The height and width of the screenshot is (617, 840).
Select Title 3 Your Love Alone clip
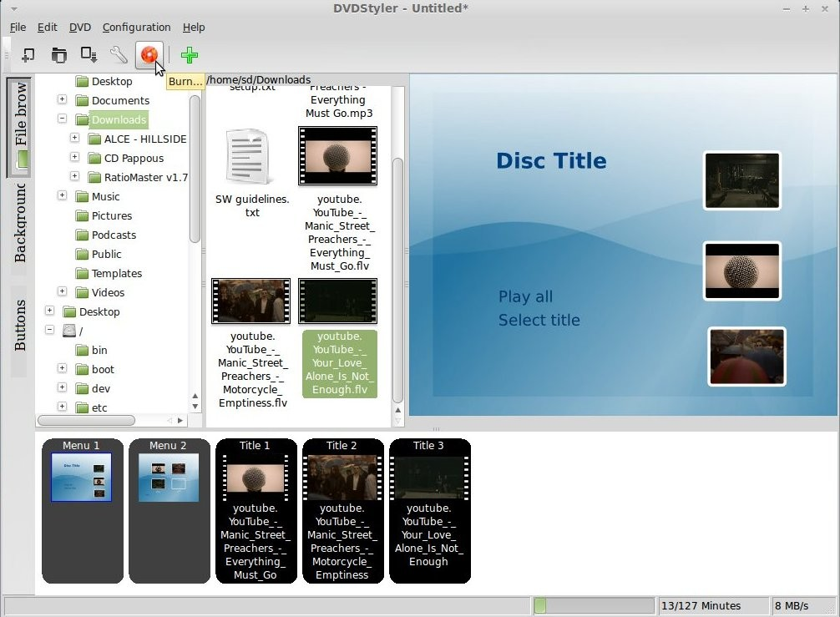(430, 511)
